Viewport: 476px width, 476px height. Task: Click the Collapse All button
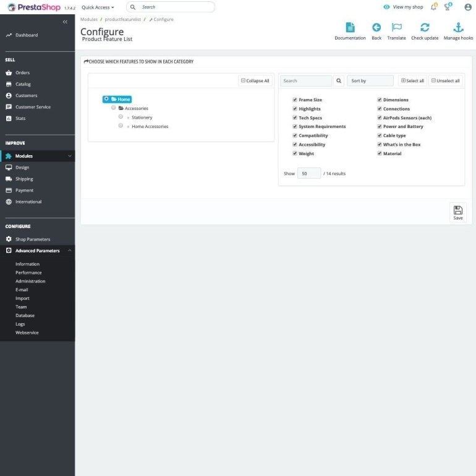[255, 81]
